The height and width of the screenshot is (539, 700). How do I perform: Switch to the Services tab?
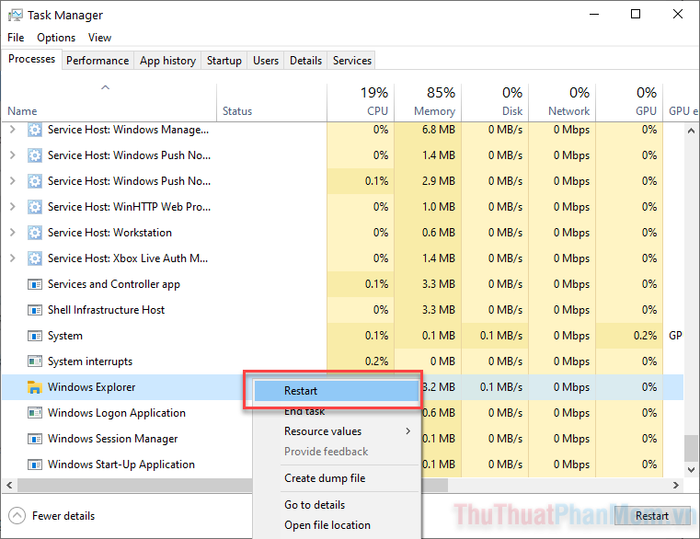point(352,60)
